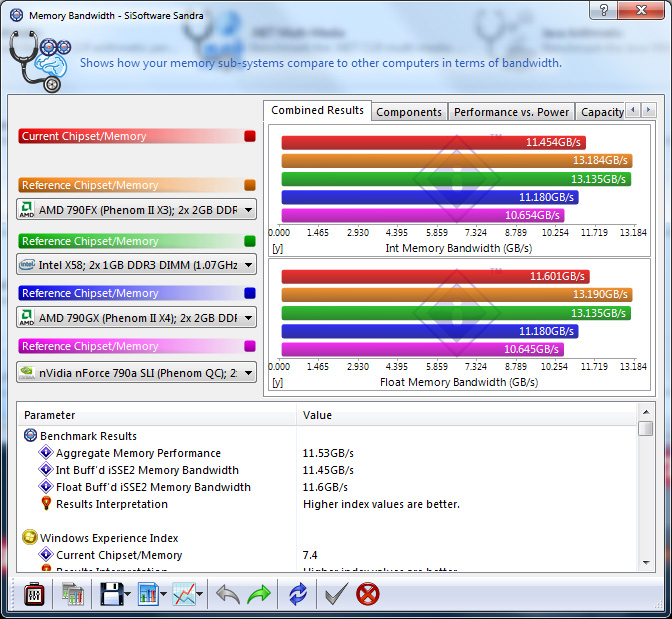Click the Value column header
672x619 pixels.
[x=466, y=415]
